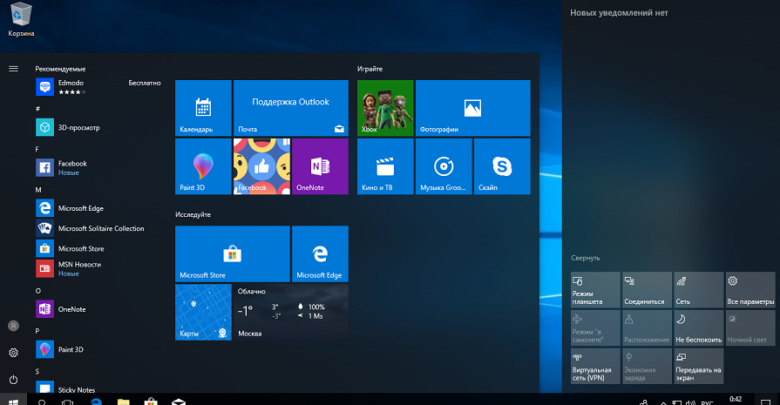Toggle the Сеть quick action
The height and width of the screenshot is (405, 780).
click(x=698, y=290)
